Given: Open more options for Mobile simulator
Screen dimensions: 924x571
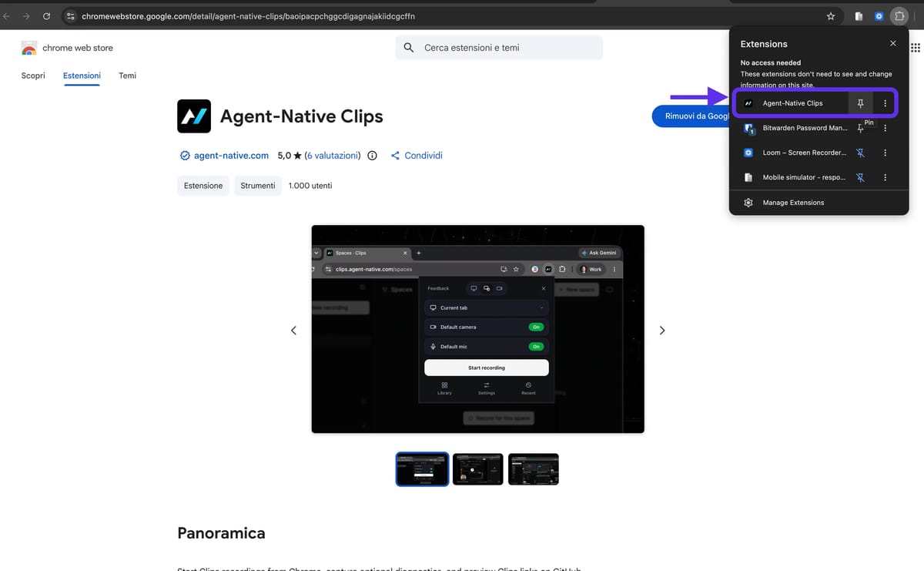Looking at the screenshot, I should 885,177.
